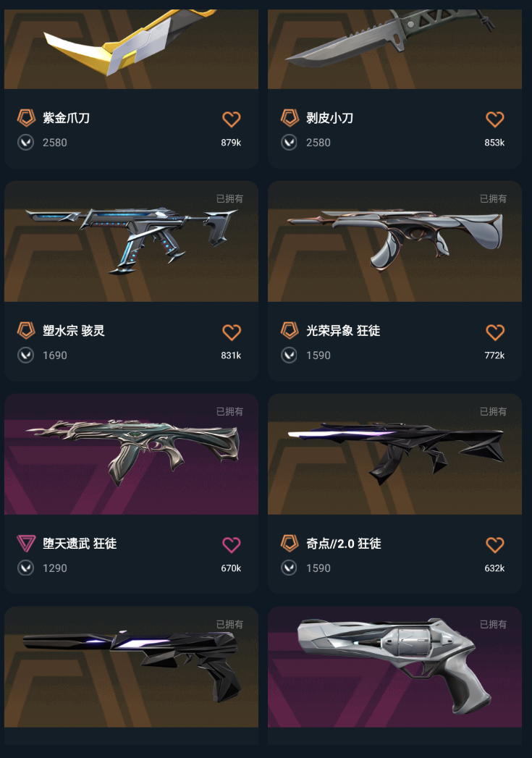View the 堕天遗武 狂徒 weapon preview
Screen dimensions: 532x758
132,454
